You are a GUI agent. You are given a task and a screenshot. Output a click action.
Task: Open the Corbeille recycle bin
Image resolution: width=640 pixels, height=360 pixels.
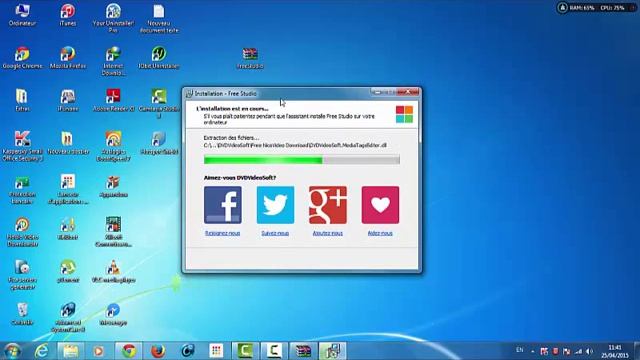[x=22, y=313]
